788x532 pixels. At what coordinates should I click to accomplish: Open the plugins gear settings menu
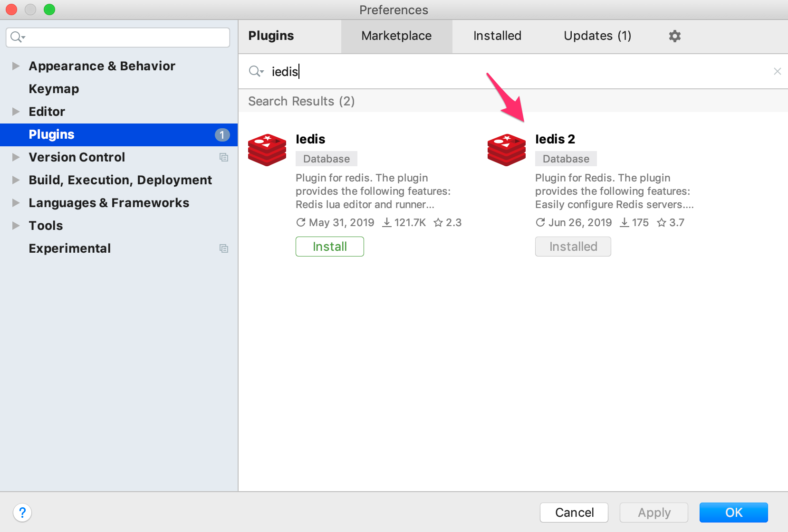point(674,36)
